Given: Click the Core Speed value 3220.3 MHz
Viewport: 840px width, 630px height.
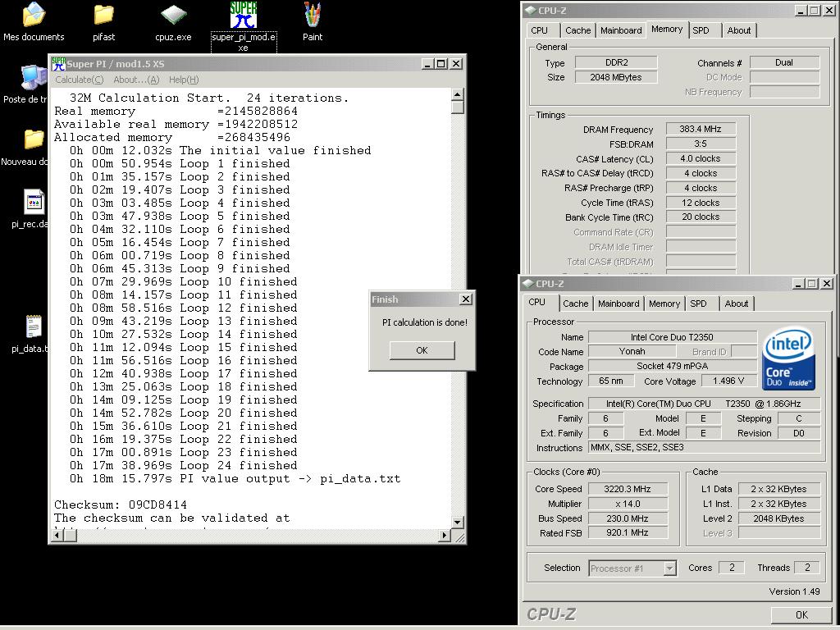Looking at the screenshot, I should click(628, 489).
